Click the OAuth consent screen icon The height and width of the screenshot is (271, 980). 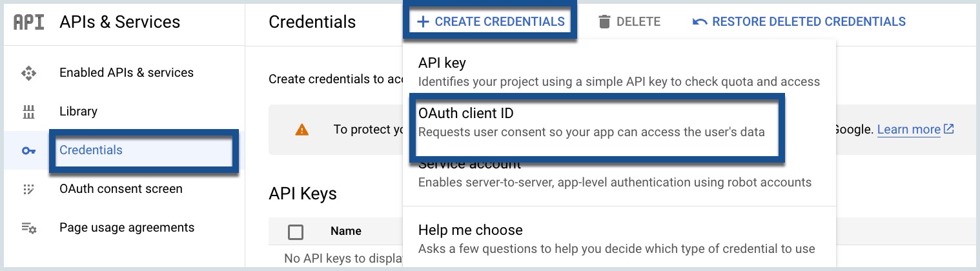tap(28, 189)
